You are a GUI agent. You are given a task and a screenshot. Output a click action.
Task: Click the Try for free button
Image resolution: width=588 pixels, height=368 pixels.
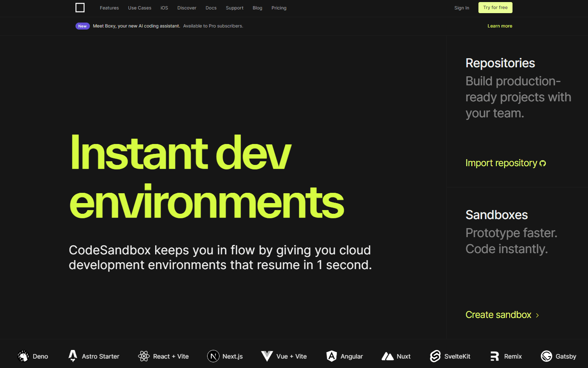pos(495,7)
